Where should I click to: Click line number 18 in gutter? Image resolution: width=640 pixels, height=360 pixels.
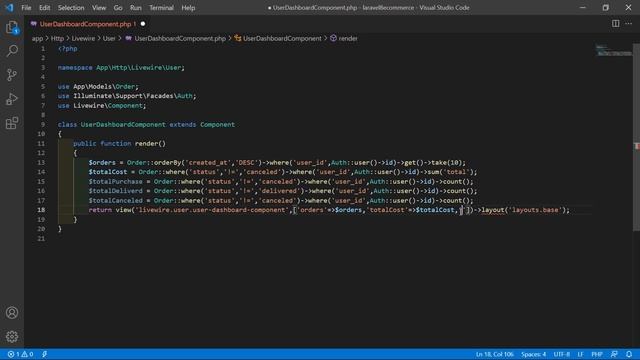tap(41, 210)
